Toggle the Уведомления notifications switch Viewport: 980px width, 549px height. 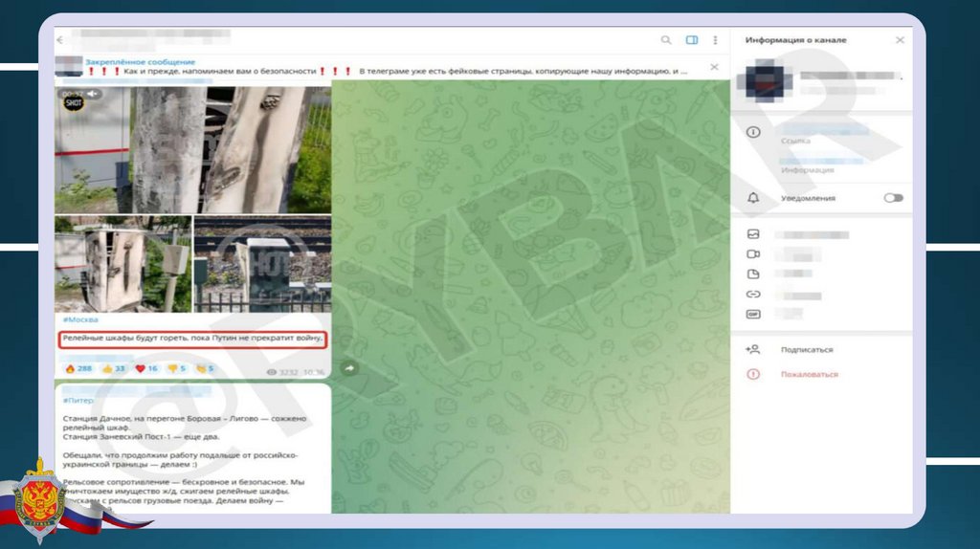click(893, 198)
